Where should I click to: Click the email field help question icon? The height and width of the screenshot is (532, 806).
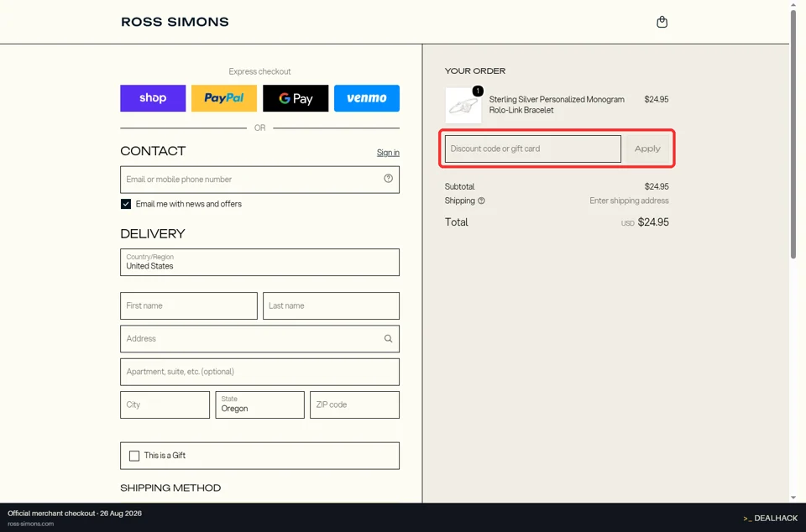pyautogui.click(x=388, y=178)
